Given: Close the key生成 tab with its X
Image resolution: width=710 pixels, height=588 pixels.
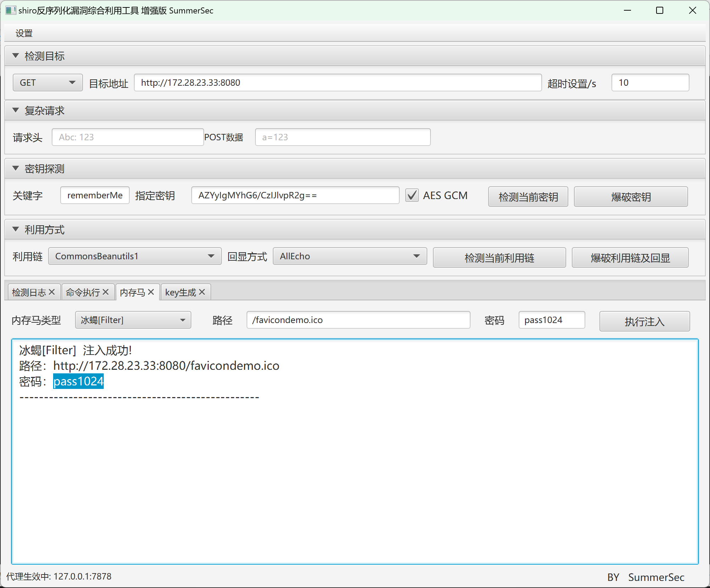Looking at the screenshot, I should (x=202, y=292).
